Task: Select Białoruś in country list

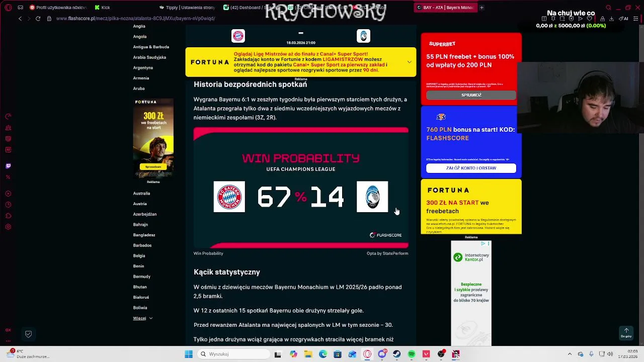Action: pos(141,297)
